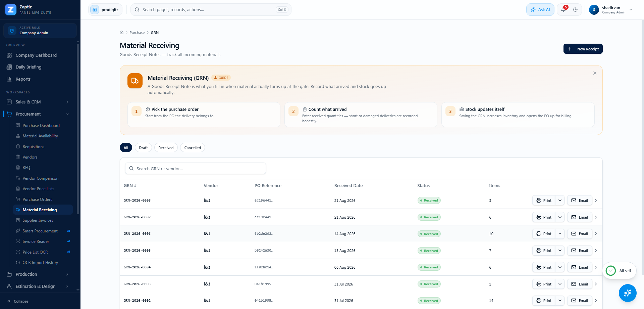Show Cancelled receipts tab
The height and width of the screenshot is (309, 644).
[193, 148]
